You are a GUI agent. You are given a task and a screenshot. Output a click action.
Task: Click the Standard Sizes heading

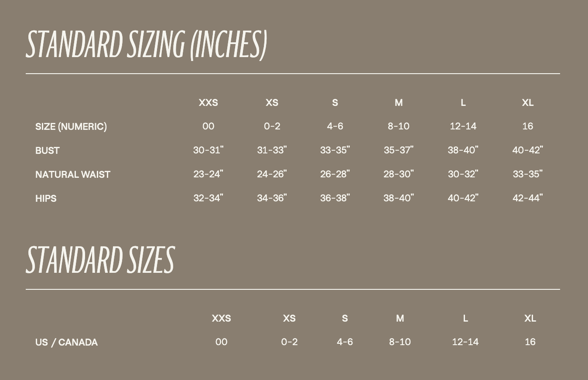pos(100,260)
